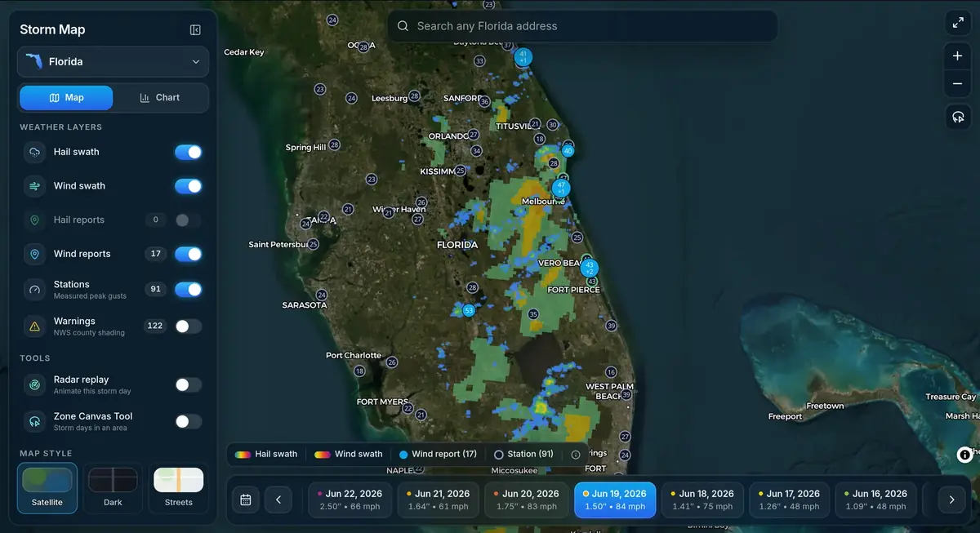Viewport: 980px width, 533px height.
Task: Enable the Zone Canvas Tool toggle
Action: pos(188,421)
